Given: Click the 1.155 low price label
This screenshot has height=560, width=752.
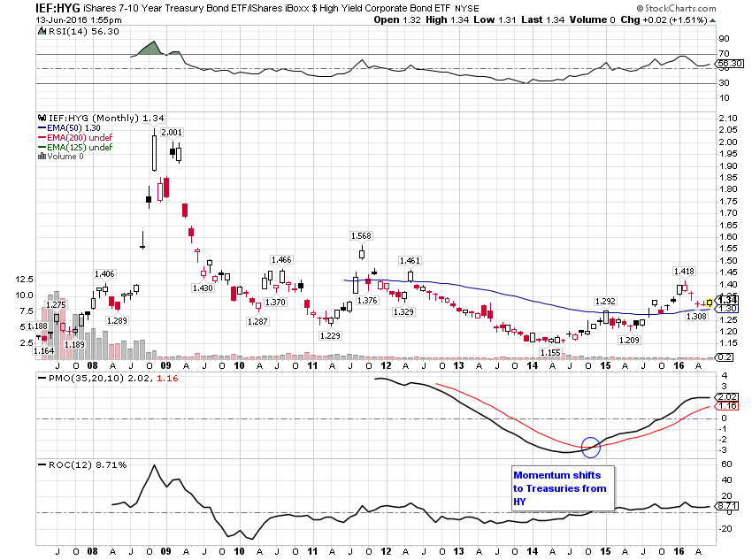Looking at the screenshot, I should coord(550,353).
